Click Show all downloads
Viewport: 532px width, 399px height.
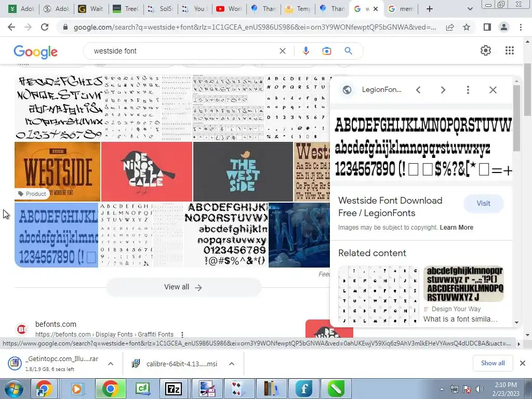493,363
